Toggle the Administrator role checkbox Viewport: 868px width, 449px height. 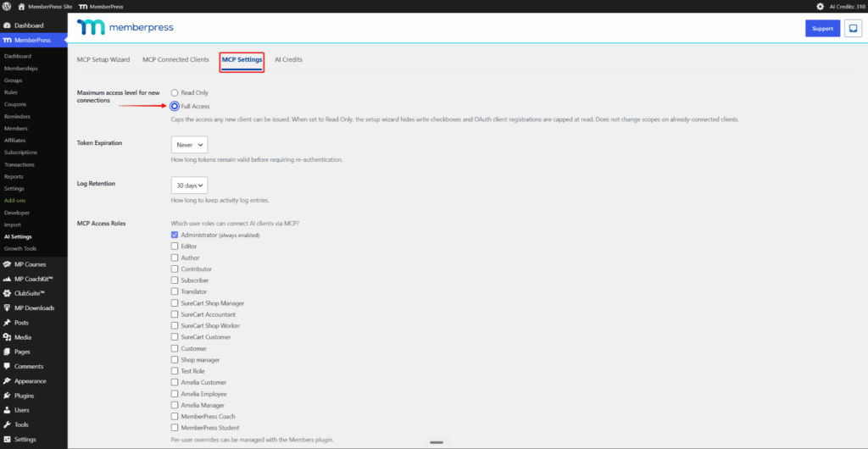[175, 235]
